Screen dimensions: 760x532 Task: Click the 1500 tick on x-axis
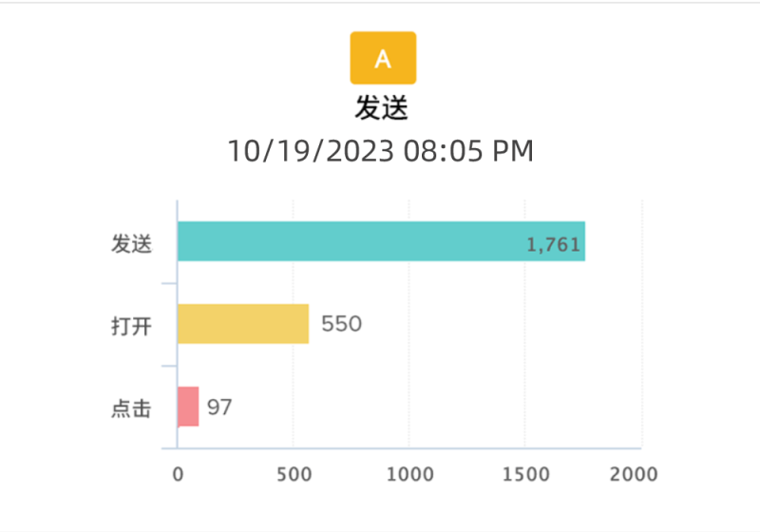coord(525,472)
